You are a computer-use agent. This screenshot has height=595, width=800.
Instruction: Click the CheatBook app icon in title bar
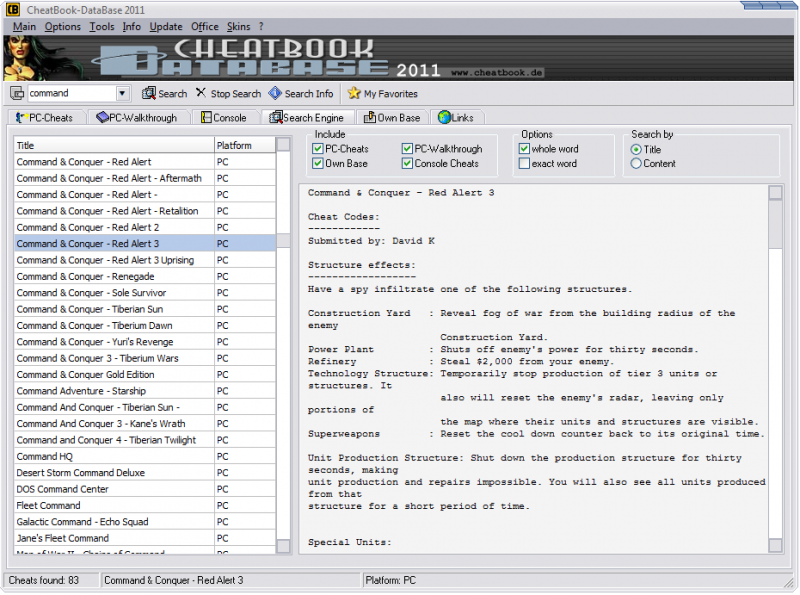(13, 9)
